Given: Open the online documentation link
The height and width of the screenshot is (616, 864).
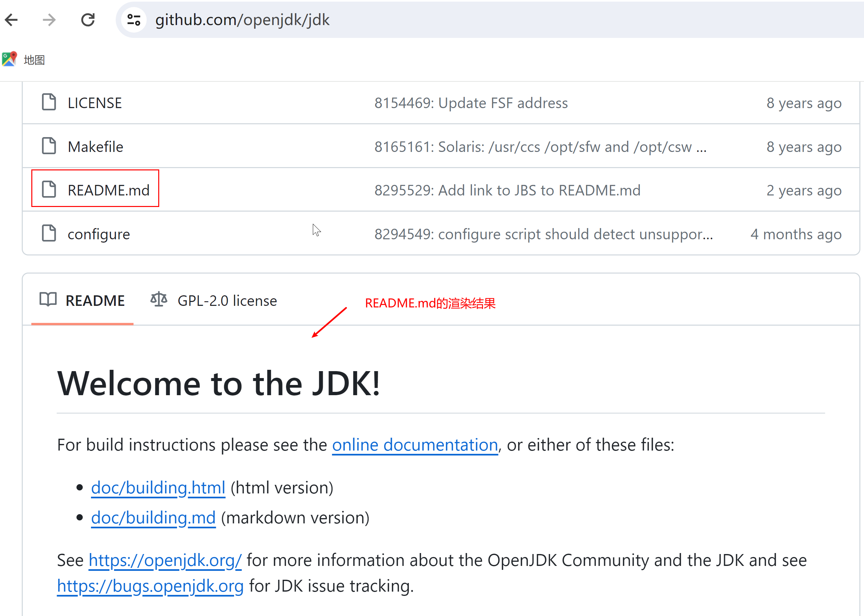Looking at the screenshot, I should pos(415,445).
